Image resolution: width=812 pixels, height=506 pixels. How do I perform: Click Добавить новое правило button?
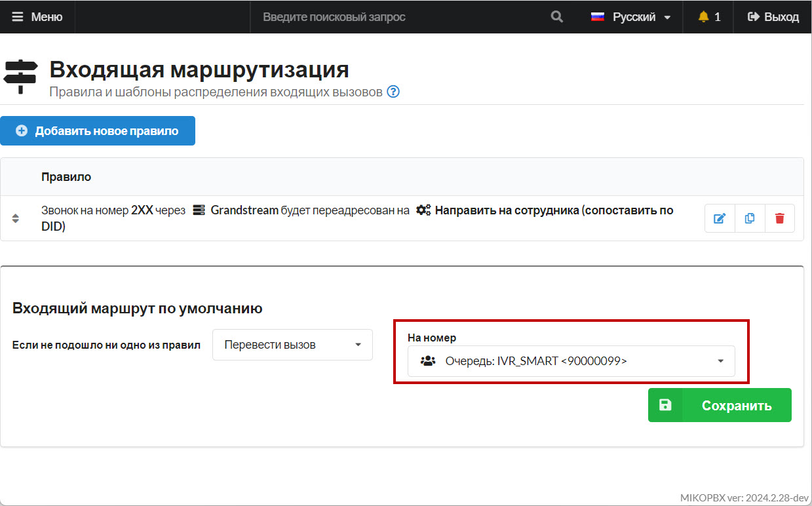click(x=98, y=131)
